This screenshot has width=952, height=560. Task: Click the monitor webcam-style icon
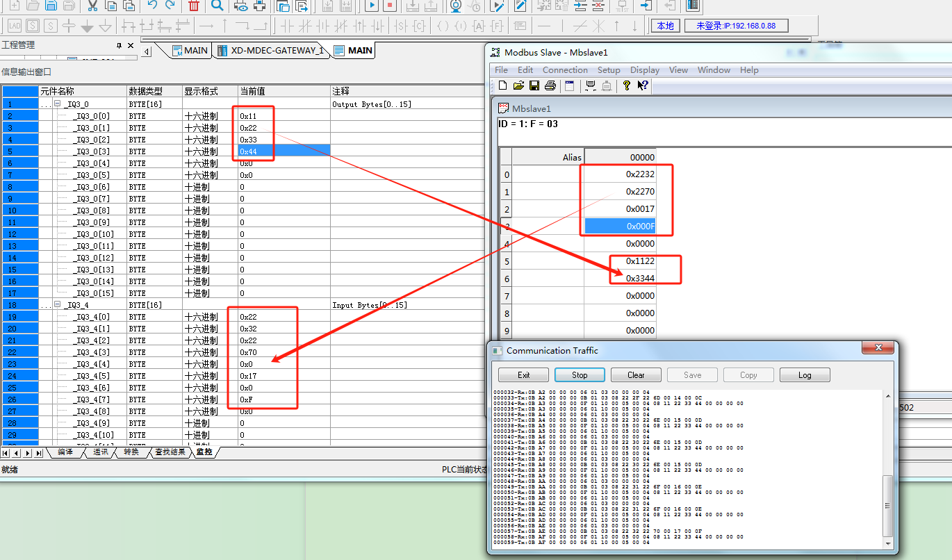coord(456,6)
